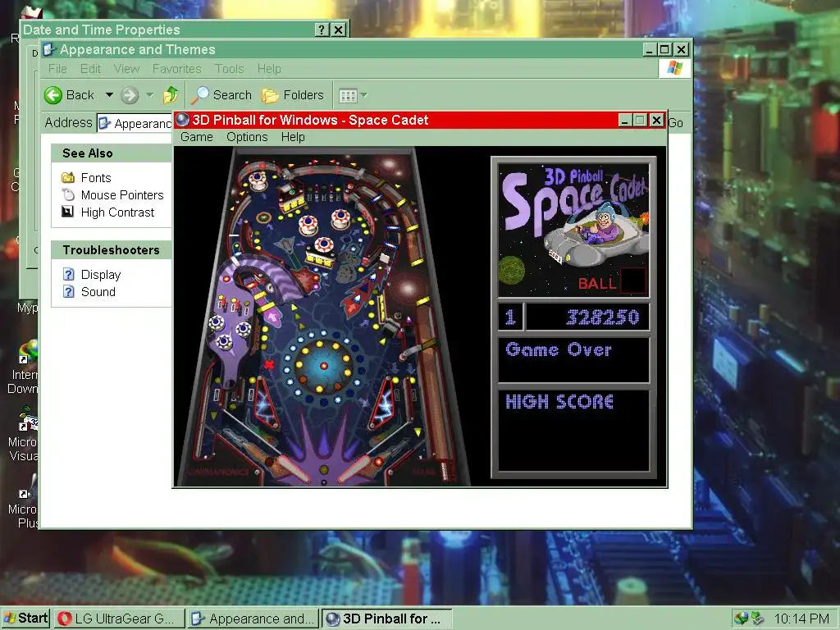Toggle the Folders pane toolbar button

click(x=293, y=95)
